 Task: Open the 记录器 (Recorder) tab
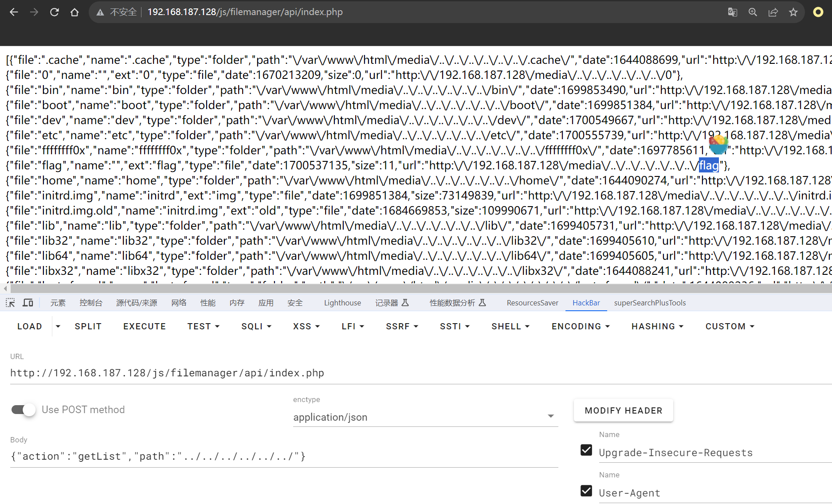[x=392, y=303]
